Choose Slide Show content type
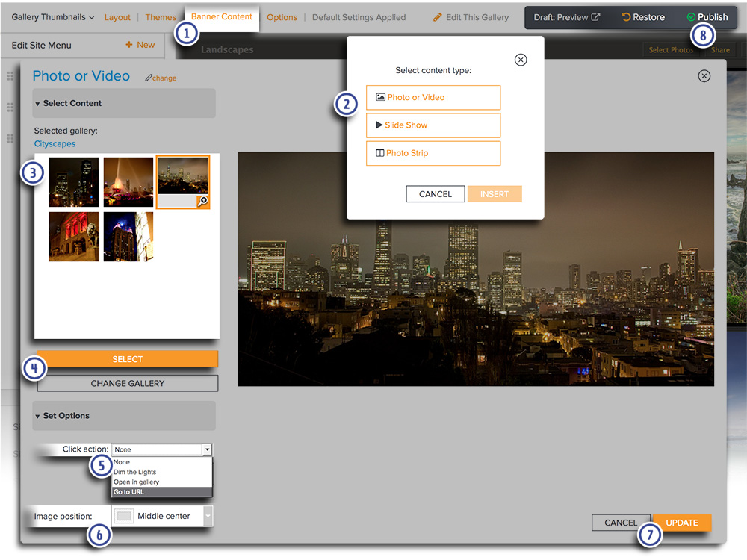Image resolution: width=747 pixels, height=560 pixels. 433,125
